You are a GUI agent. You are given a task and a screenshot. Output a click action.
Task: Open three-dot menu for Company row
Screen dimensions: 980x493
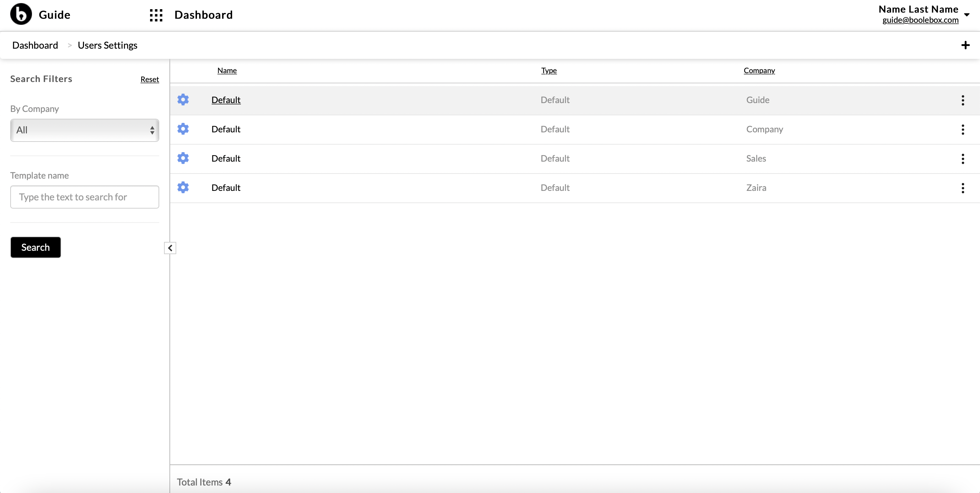[x=963, y=130]
